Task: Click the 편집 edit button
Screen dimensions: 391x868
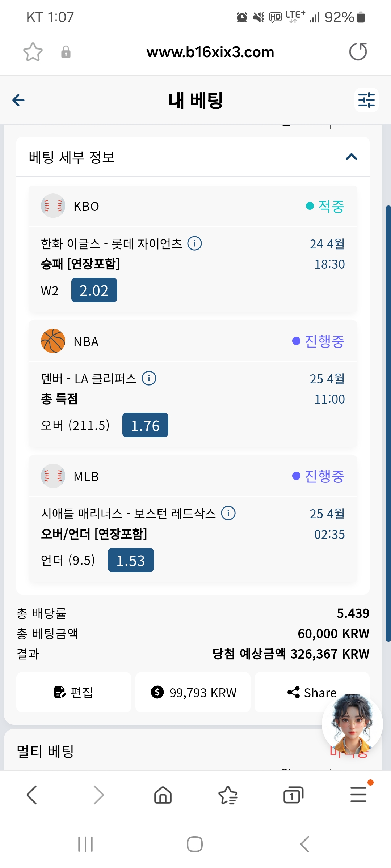Action: [74, 692]
